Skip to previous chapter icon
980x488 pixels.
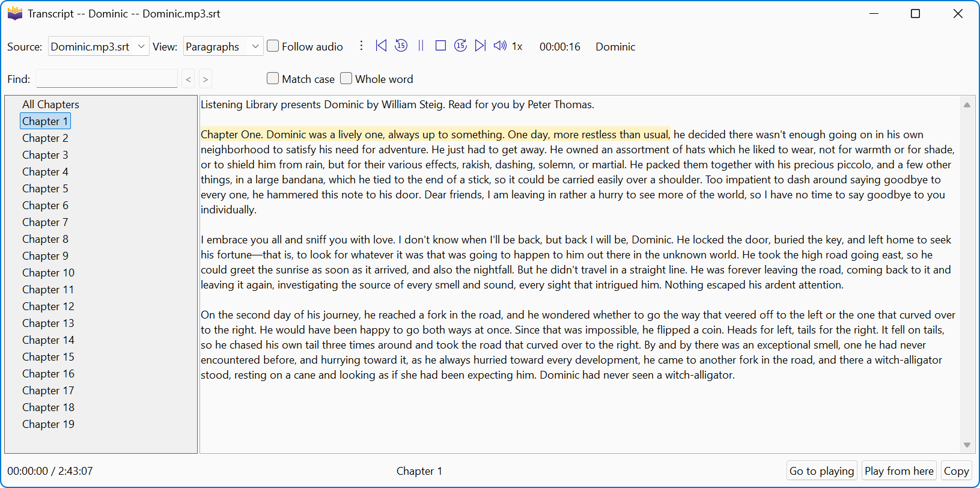[x=381, y=46]
